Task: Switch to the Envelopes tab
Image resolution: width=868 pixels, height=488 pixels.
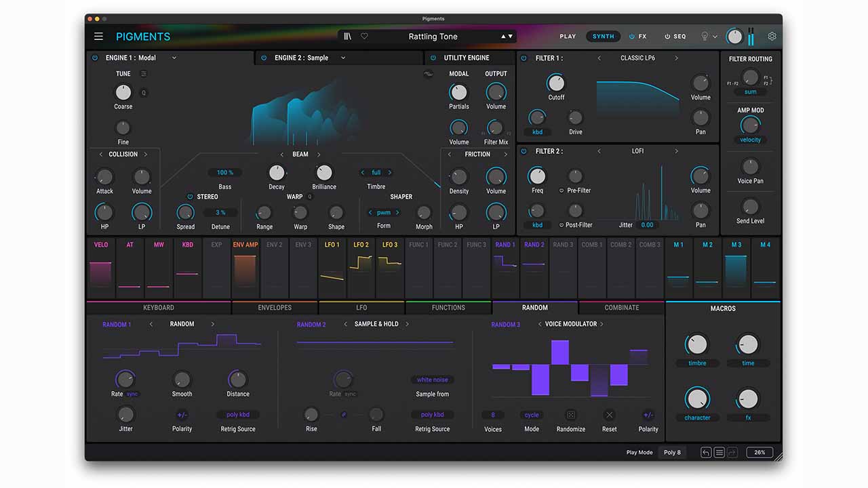Action: [x=275, y=308]
